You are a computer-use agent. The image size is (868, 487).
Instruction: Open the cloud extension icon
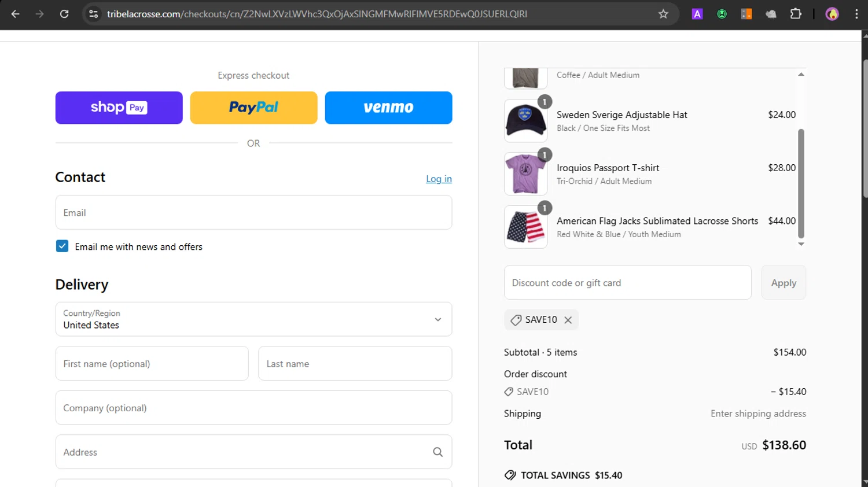[x=771, y=14]
